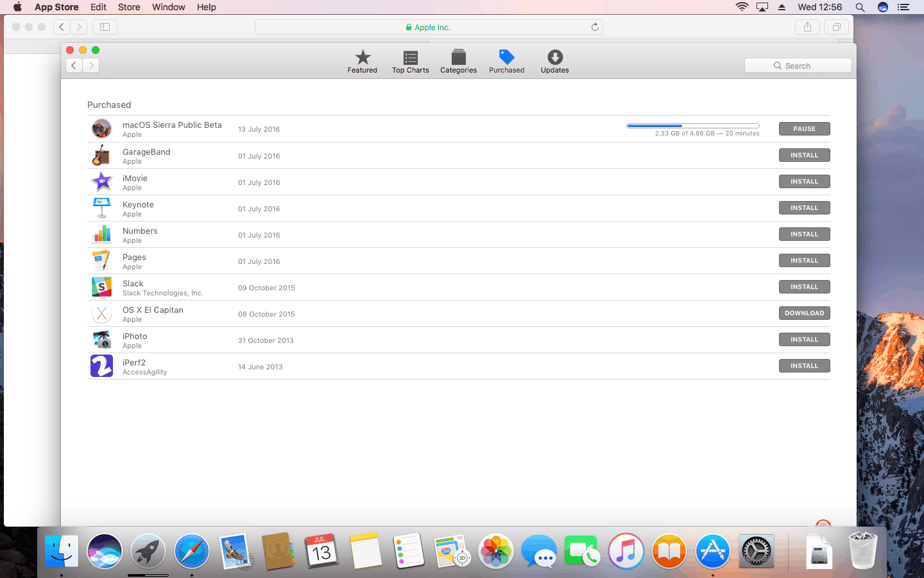Open the Updates tab

pos(554,62)
